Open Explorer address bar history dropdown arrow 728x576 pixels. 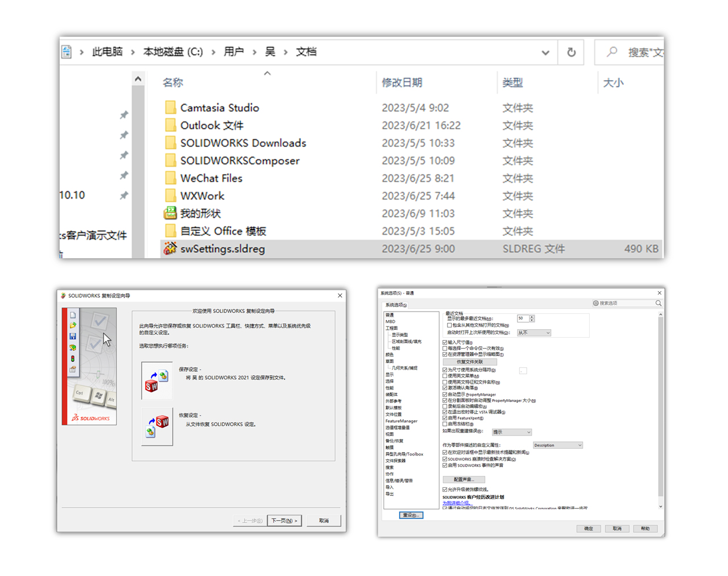click(x=545, y=53)
